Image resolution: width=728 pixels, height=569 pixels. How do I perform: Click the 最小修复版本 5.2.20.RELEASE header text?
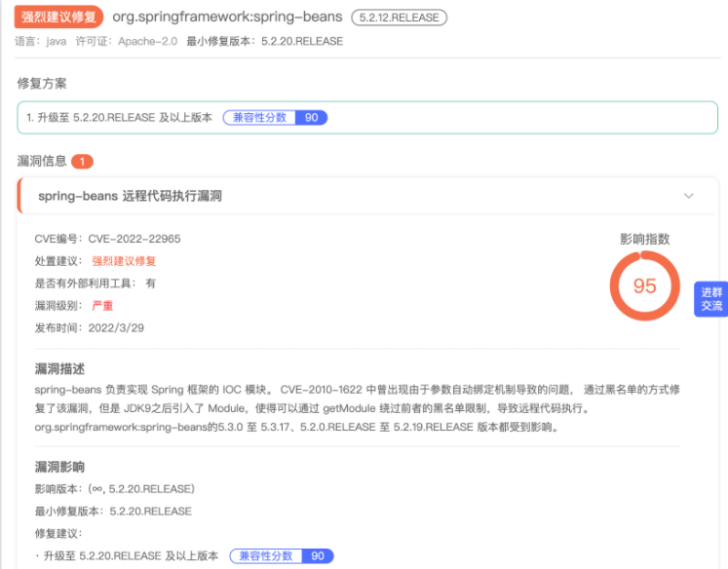[x=265, y=41]
